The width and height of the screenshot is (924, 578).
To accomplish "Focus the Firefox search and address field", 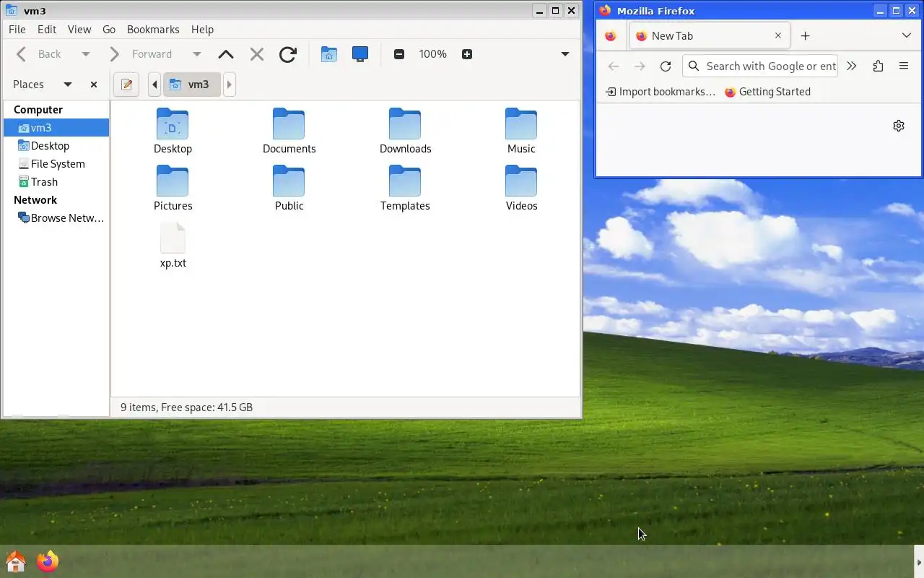I will [760, 66].
